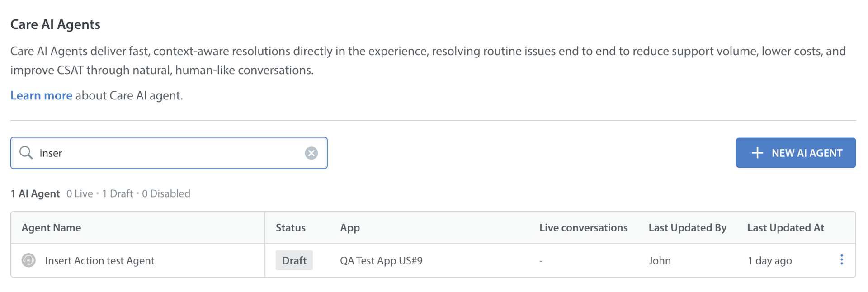Click the magnifying glass search icon

pyautogui.click(x=26, y=153)
